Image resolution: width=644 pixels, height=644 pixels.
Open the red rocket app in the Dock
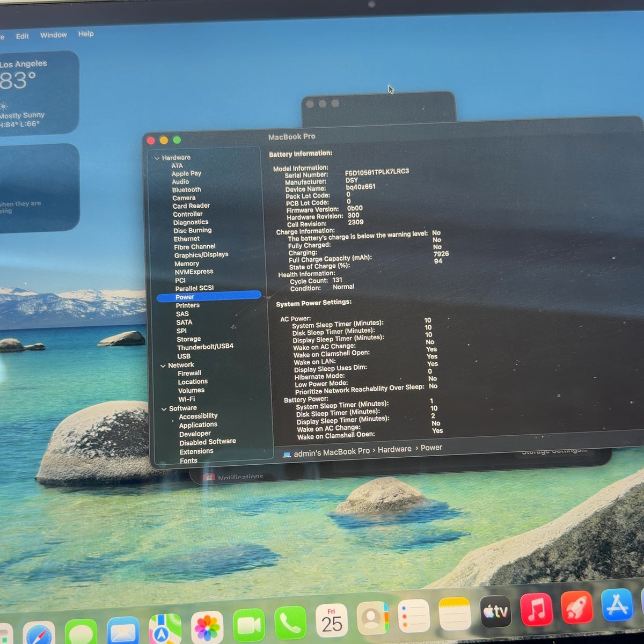576,606
